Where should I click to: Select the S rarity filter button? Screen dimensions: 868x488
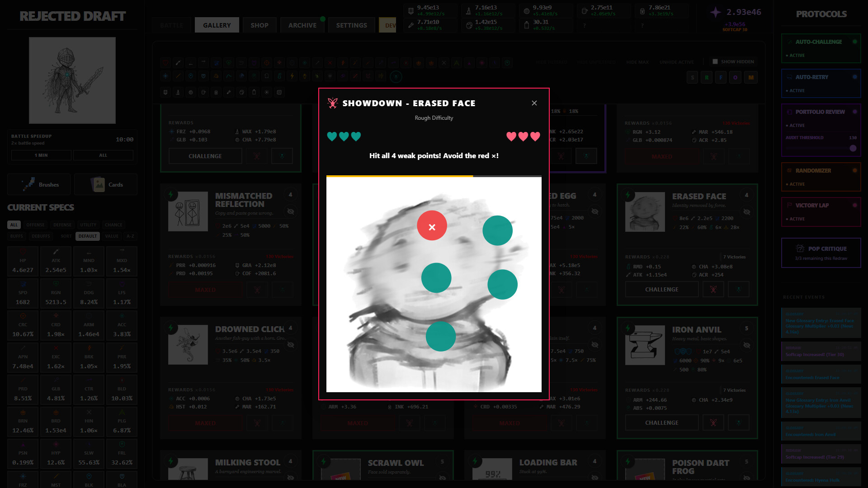pos(692,78)
